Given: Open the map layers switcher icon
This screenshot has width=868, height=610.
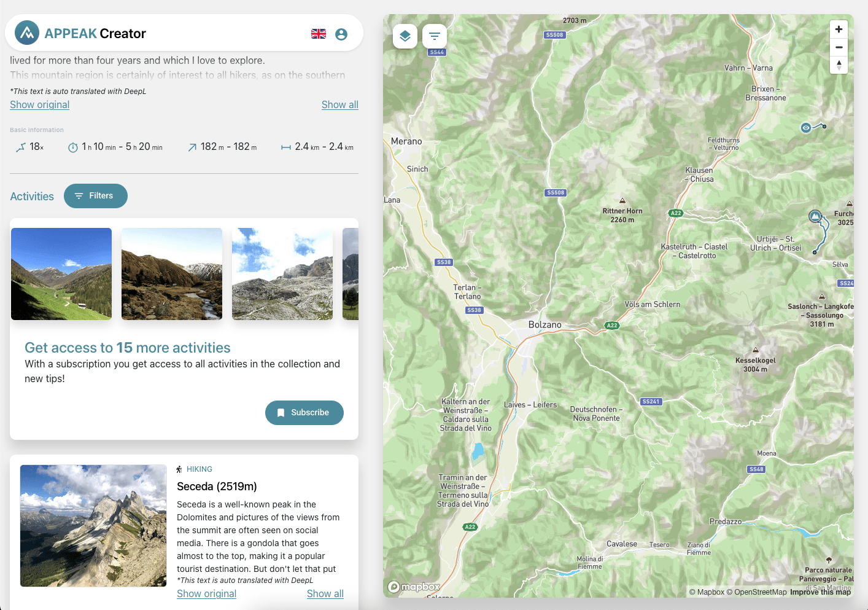Looking at the screenshot, I should click(405, 36).
